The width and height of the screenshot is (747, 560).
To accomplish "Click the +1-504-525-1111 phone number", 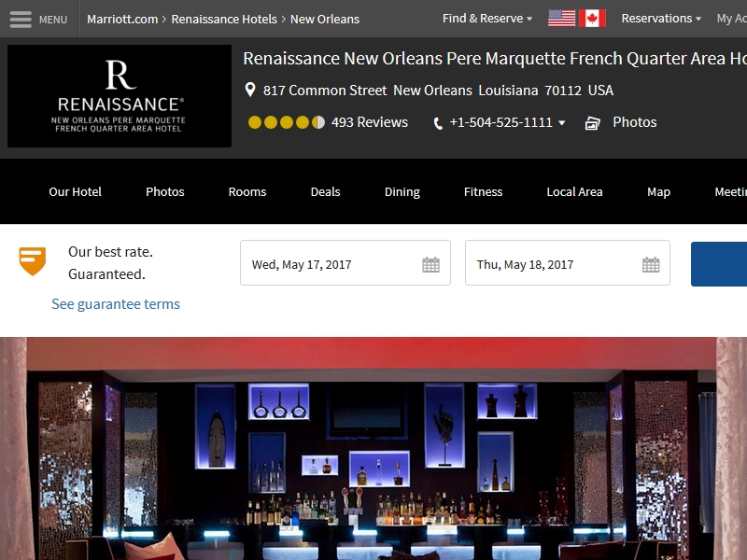I will click(x=500, y=122).
